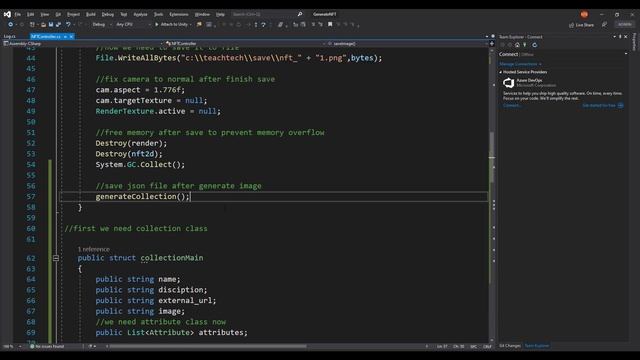Image resolution: width=640 pixels, height=360 pixels.
Task: Click the System.GC.Collect(); line
Action: (140, 164)
